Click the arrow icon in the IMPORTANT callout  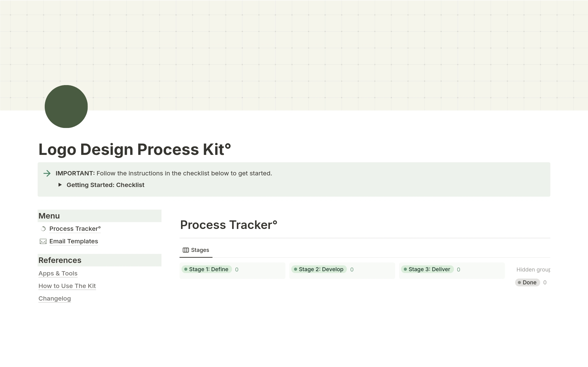(47, 174)
